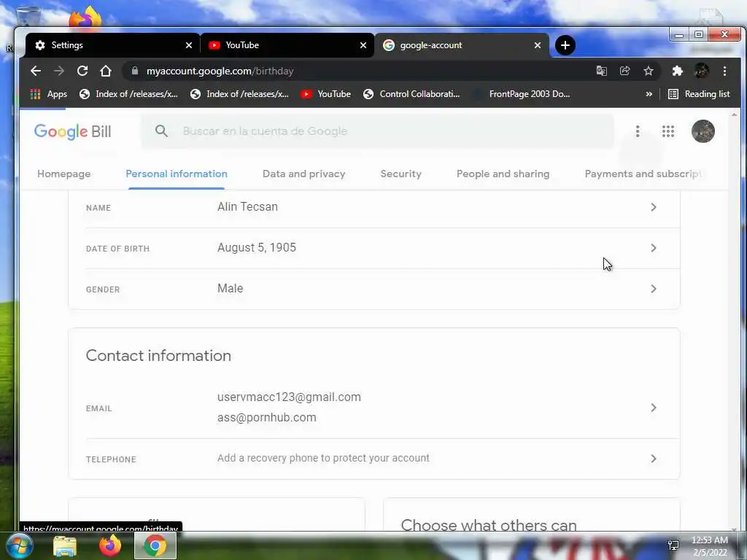Click the padlock site info icon

[135, 71]
